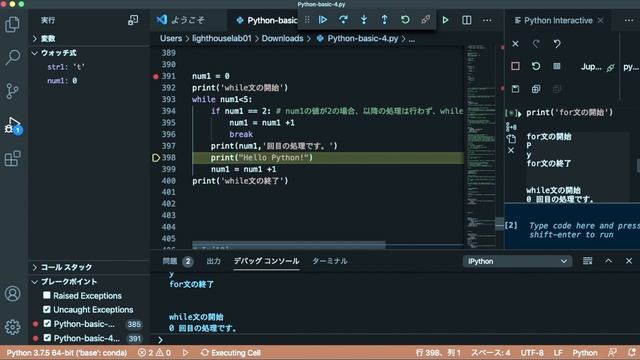This screenshot has height=360, width=640.
Task: Interrupt the IPython kernel
Action: tap(516, 66)
